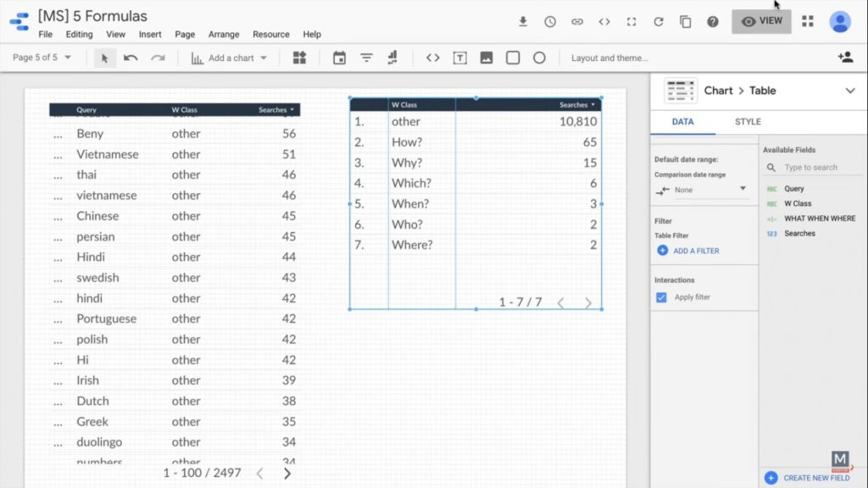Open the data refresh icon in the header
The image size is (868, 488).
[658, 23]
